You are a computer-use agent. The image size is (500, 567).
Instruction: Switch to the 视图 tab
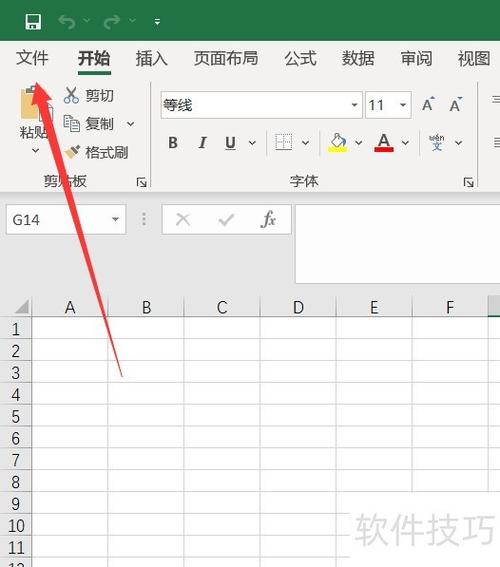tap(474, 58)
